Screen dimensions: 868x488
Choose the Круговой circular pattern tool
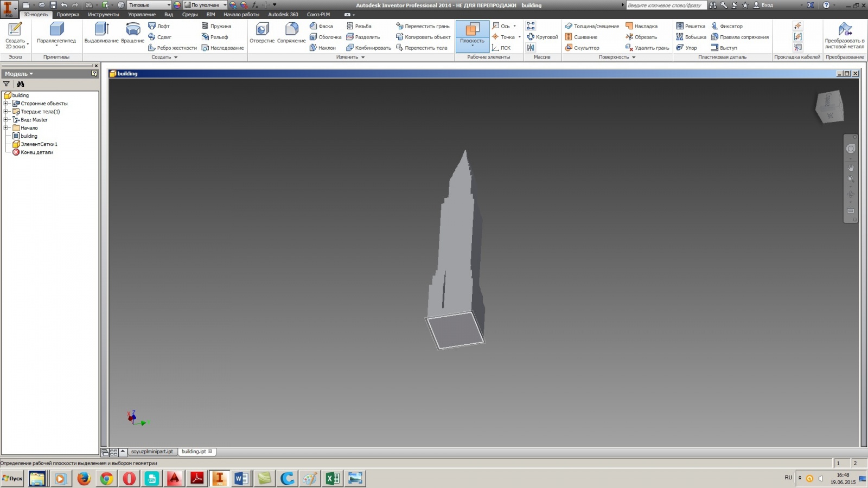pos(542,37)
